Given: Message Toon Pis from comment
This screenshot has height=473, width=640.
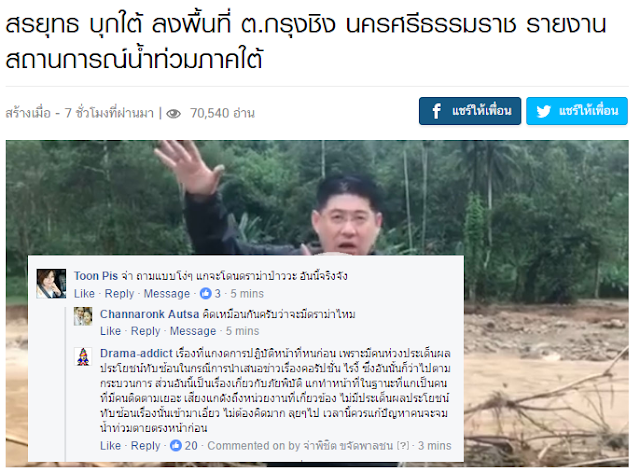Looking at the screenshot, I should 167,293.
